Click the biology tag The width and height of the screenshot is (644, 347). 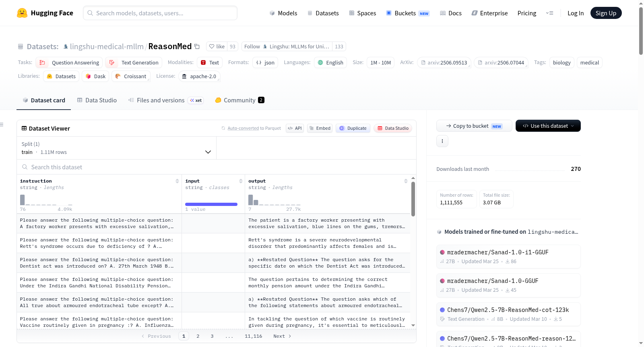562,62
